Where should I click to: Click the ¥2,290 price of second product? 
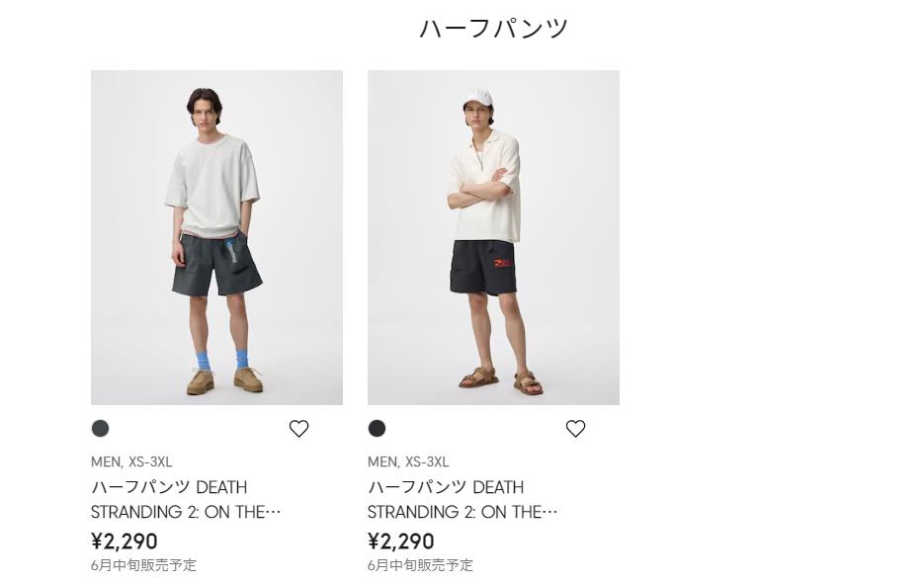tap(401, 541)
